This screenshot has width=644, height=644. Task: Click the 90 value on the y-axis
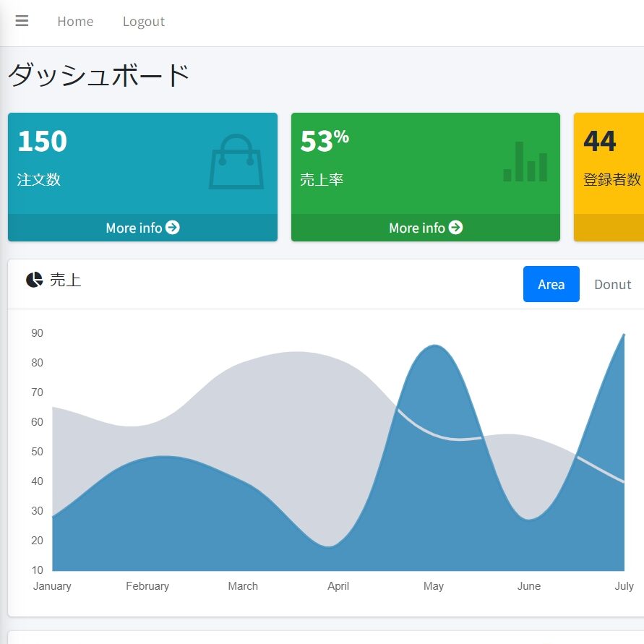pyautogui.click(x=37, y=333)
